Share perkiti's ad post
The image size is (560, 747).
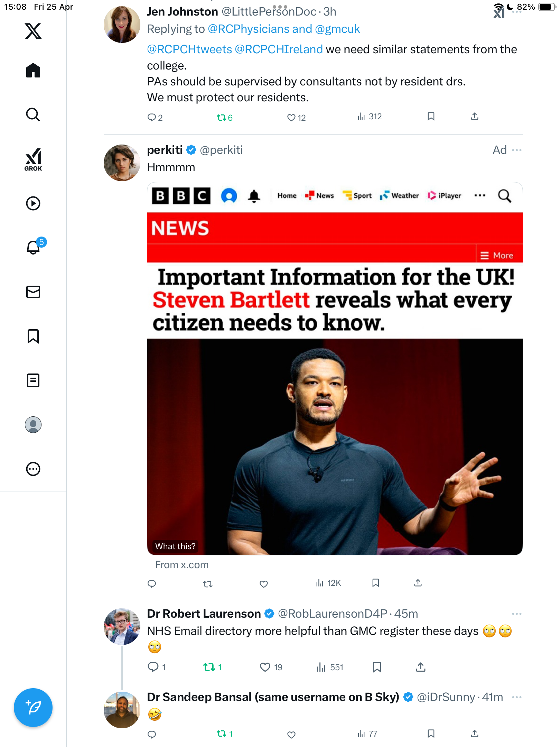pos(418,583)
